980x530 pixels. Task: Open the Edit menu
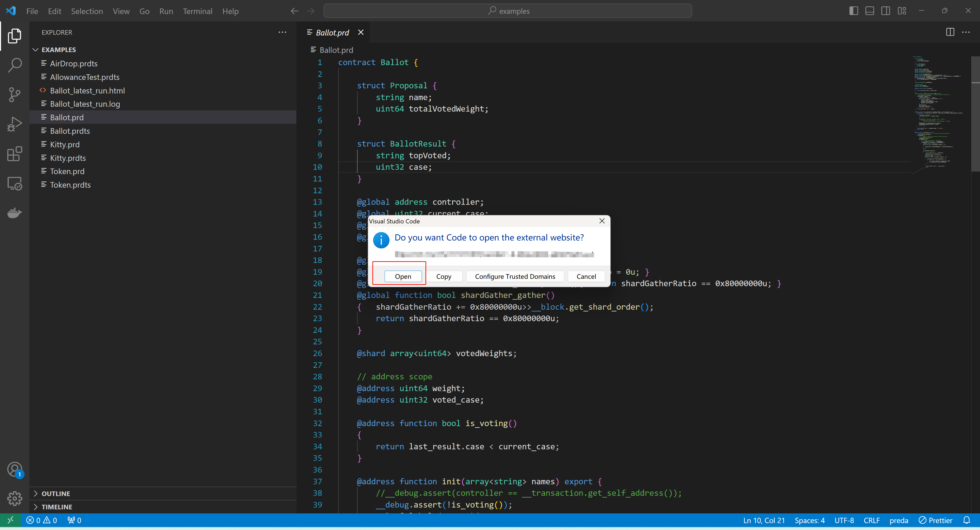(54, 11)
